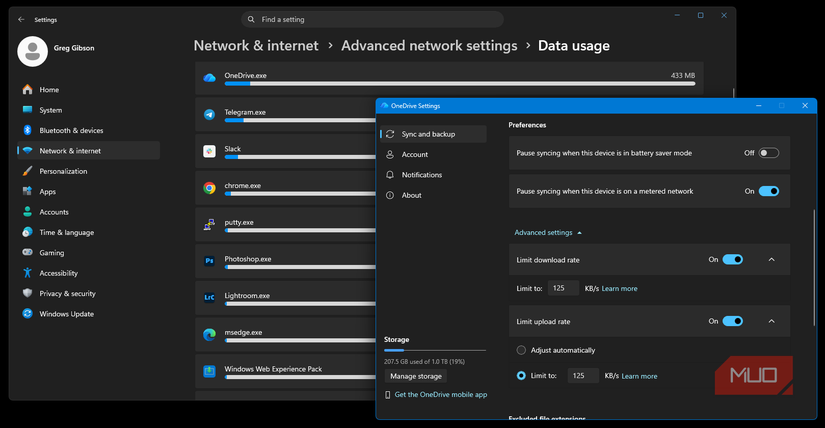Collapse the Limit download rate chevron
The height and width of the screenshot is (428, 825).
point(771,260)
